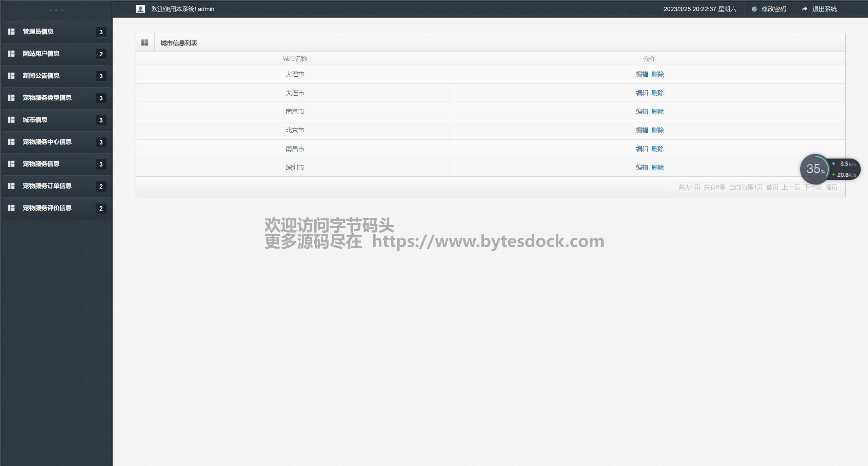Screen dimensions: 868x466
Task: Select the 宠物服务评价信息 menu item
Action: (47, 208)
